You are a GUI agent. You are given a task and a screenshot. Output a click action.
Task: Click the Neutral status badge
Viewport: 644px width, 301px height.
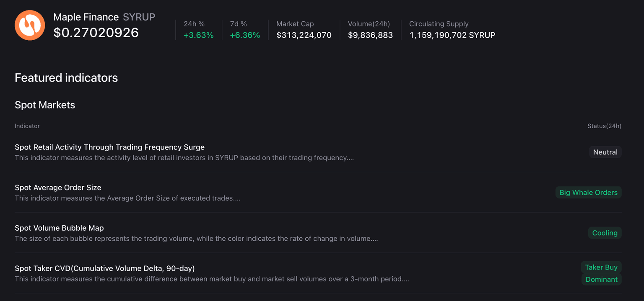tap(605, 152)
